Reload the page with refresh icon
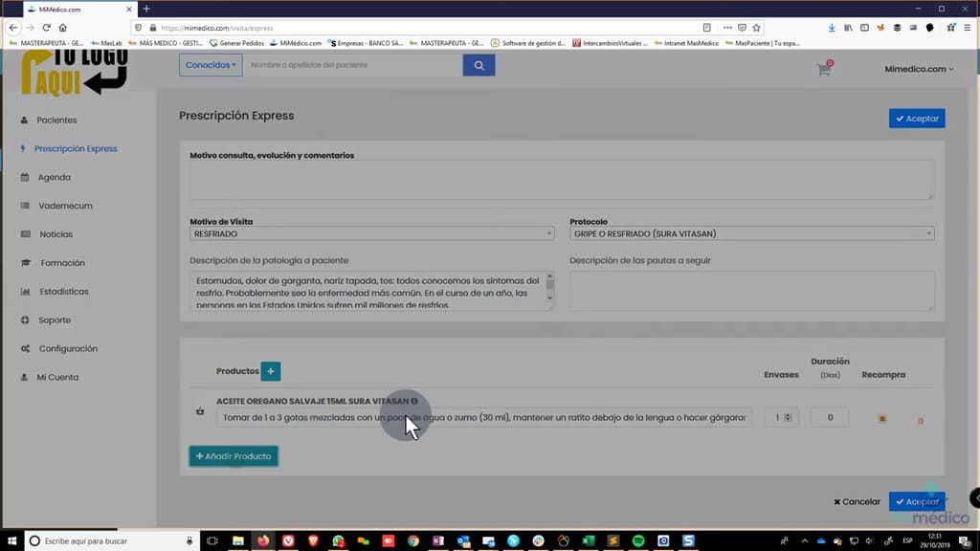The height and width of the screenshot is (551, 980). click(x=46, y=28)
